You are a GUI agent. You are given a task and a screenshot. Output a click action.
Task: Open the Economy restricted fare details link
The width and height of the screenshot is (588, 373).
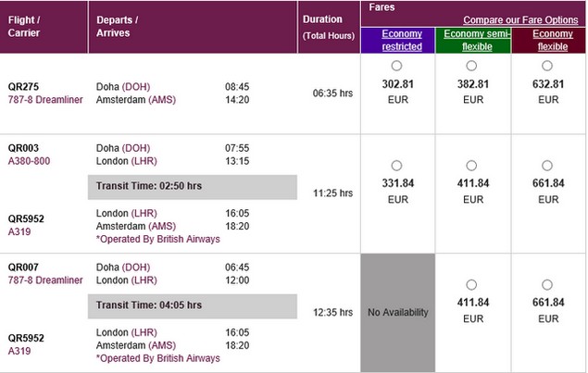click(x=402, y=40)
